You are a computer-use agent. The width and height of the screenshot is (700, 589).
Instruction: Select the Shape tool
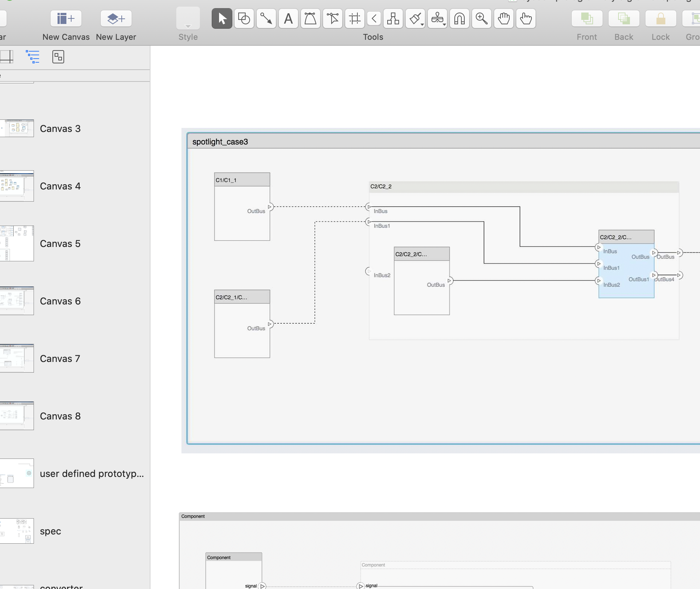click(244, 18)
